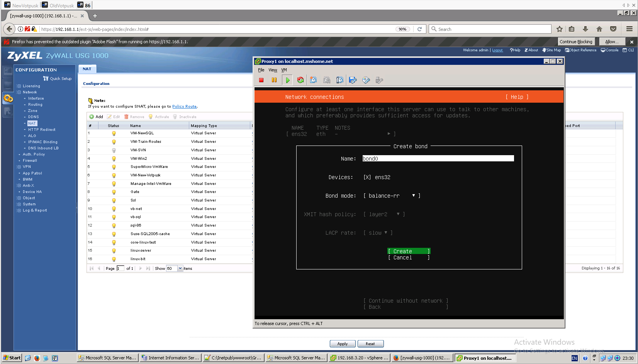Click the CD/DVD device connection icon
The width and height of the screenshot is (638, 364).
[x=366, y=80]
